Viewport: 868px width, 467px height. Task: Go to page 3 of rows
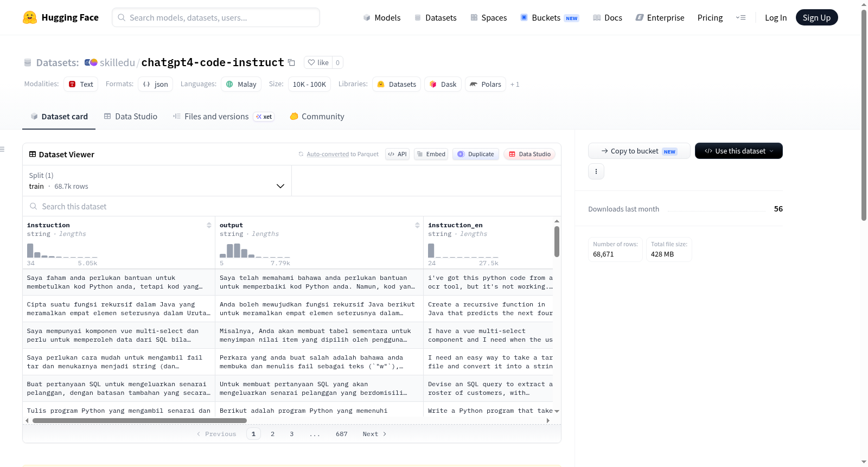click(x=291, y=434)
